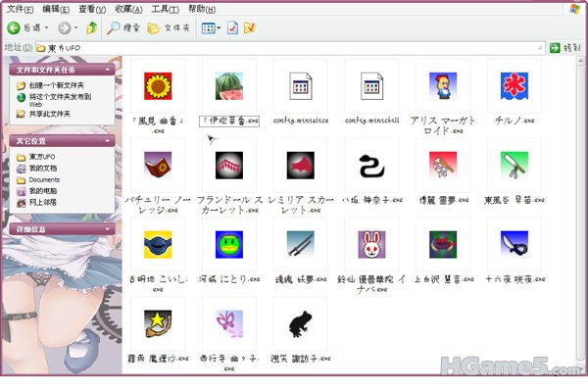
Task: Open the 文件(F) menu
Action: 21,9
